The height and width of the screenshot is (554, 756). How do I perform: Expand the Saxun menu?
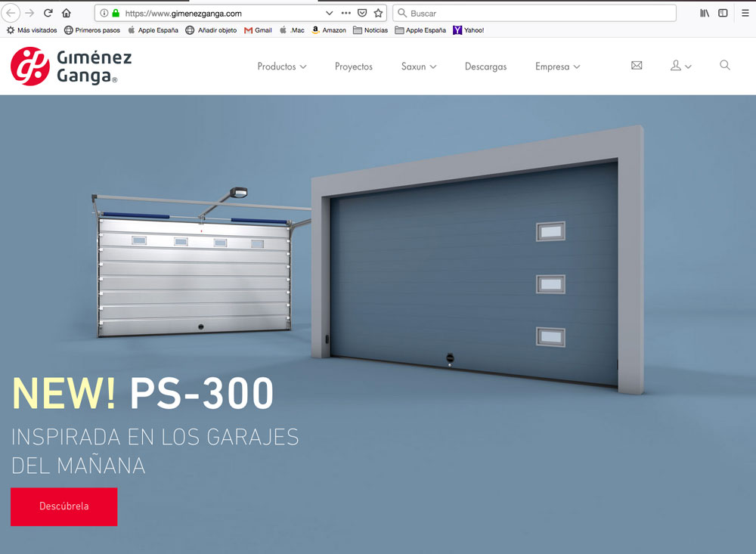[x=419, y=67]
